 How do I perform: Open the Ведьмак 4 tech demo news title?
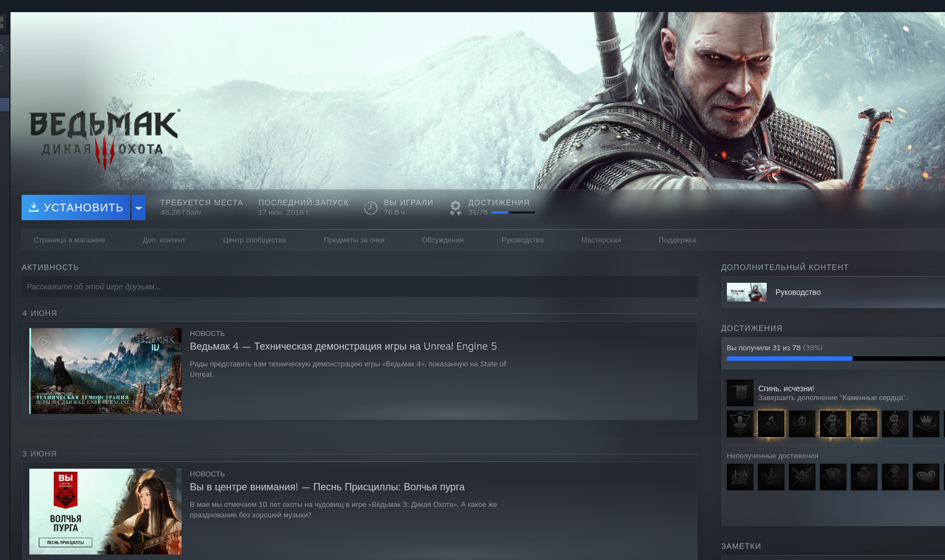[x=343, y=346]
